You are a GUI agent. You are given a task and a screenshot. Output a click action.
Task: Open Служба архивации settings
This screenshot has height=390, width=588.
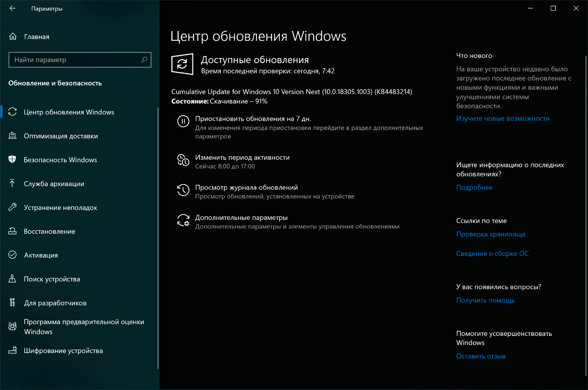pos(54,183)
